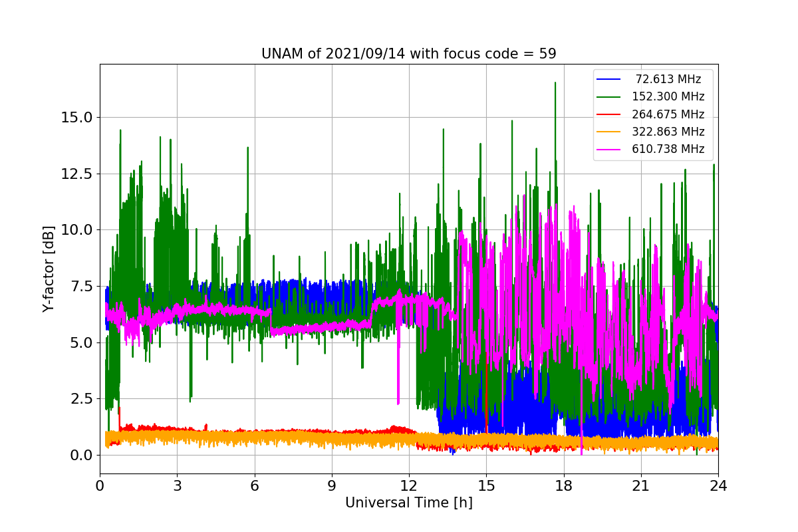Click the y-axis tick label '7.5'
The width and height of the screenshot is (798, 532).
pos(82,286)
